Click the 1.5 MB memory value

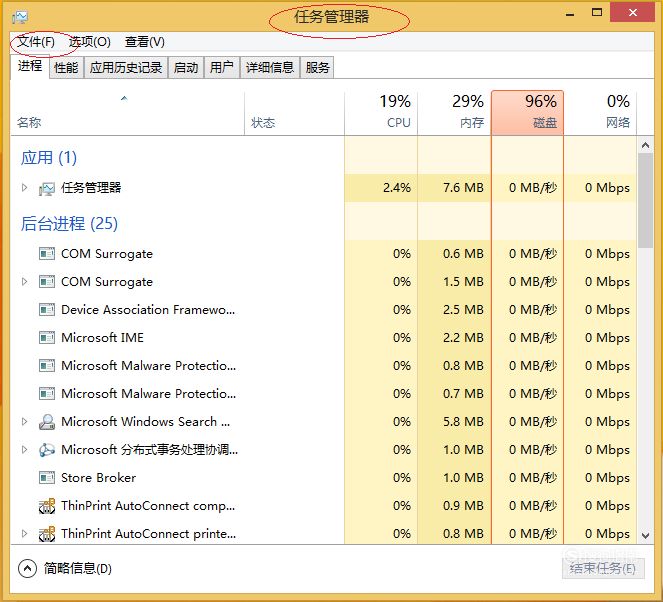coord(463,282)
